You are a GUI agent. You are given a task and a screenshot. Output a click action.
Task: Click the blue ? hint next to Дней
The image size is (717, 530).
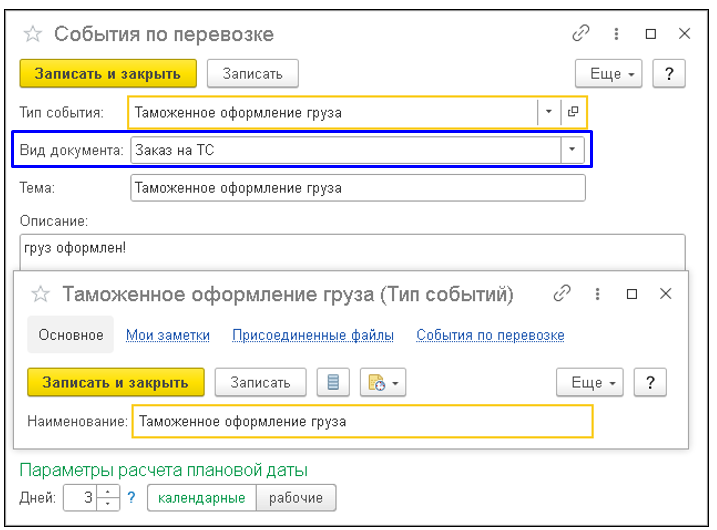coord(132,497)
